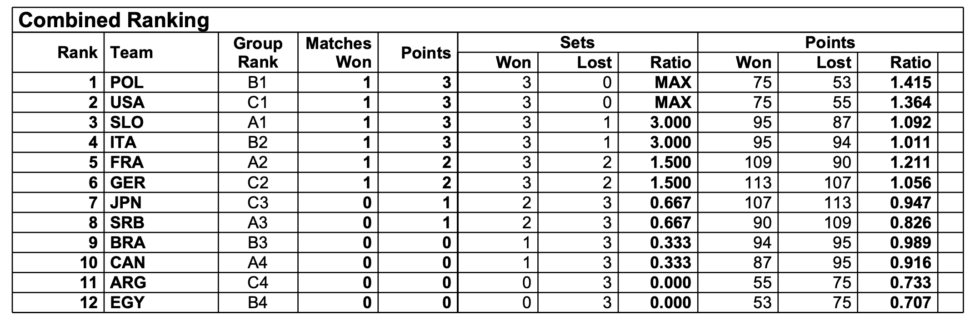Select the 1.415 points ratio cell

coord(911,83)
